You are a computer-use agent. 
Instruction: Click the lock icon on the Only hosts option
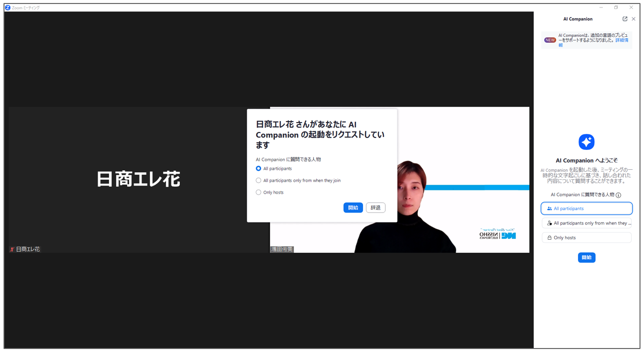pos(549,238)
